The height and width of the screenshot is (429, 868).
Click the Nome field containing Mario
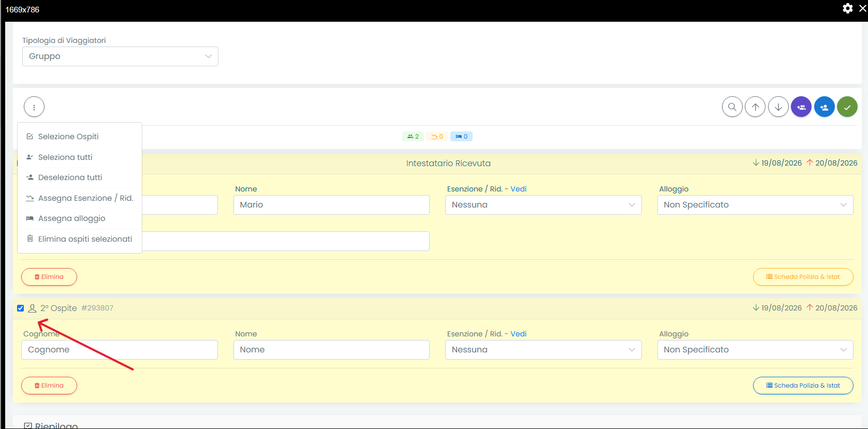click(x=331, y=205)
